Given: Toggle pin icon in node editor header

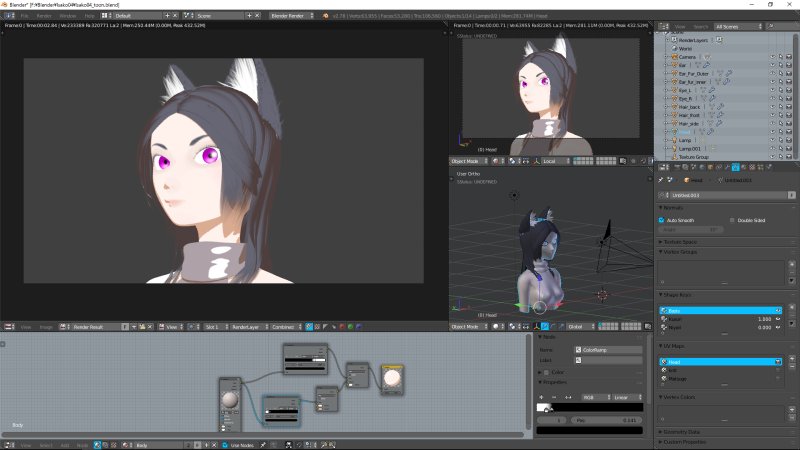Looking at the screenshot, I should point(263,445).
